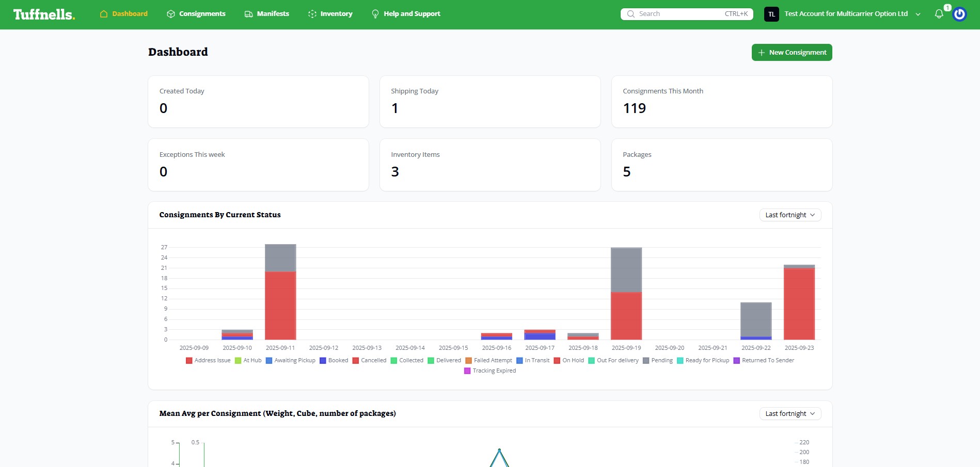Image resolution: width=980 pixels, height=467 pixels.
Task: Click the Manifests truck icon
Action: coord(248,14)
